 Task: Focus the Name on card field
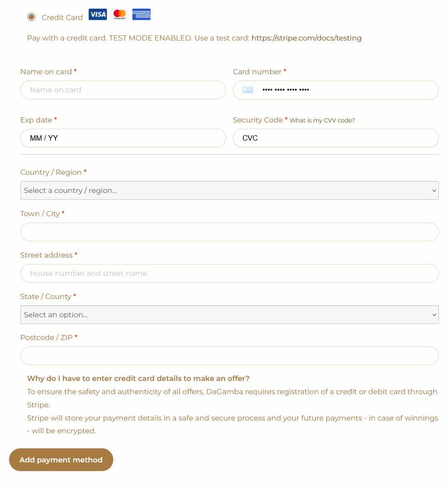pyautogui.click(x=123, y=90)
